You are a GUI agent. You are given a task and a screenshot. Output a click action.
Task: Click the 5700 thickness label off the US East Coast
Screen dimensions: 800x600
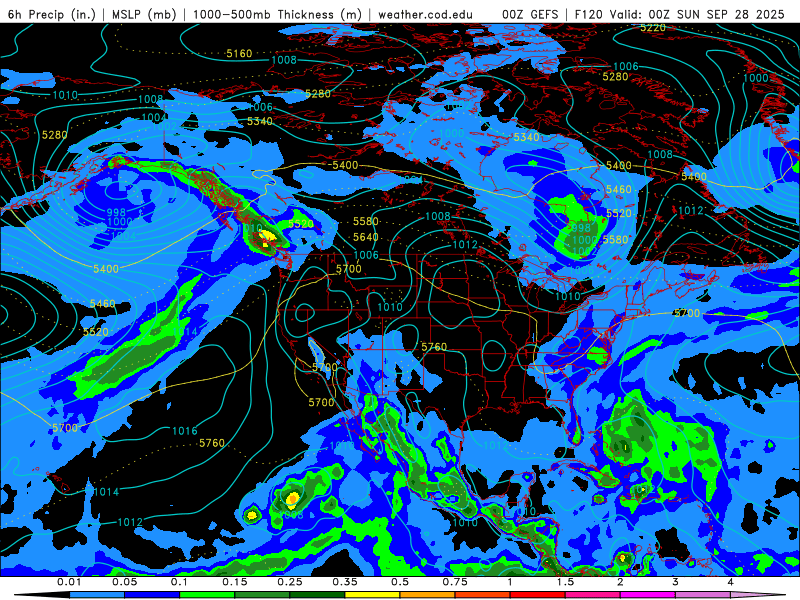pos(687,313)
